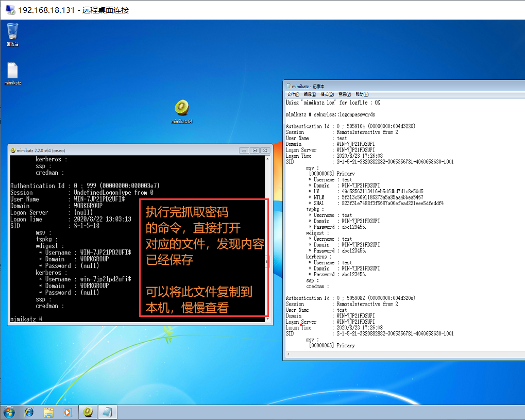Click console kerberos username win-7jp21pd2ufi$ line
The height and width of the screenshot is (420, 525).
pos(86,279)
